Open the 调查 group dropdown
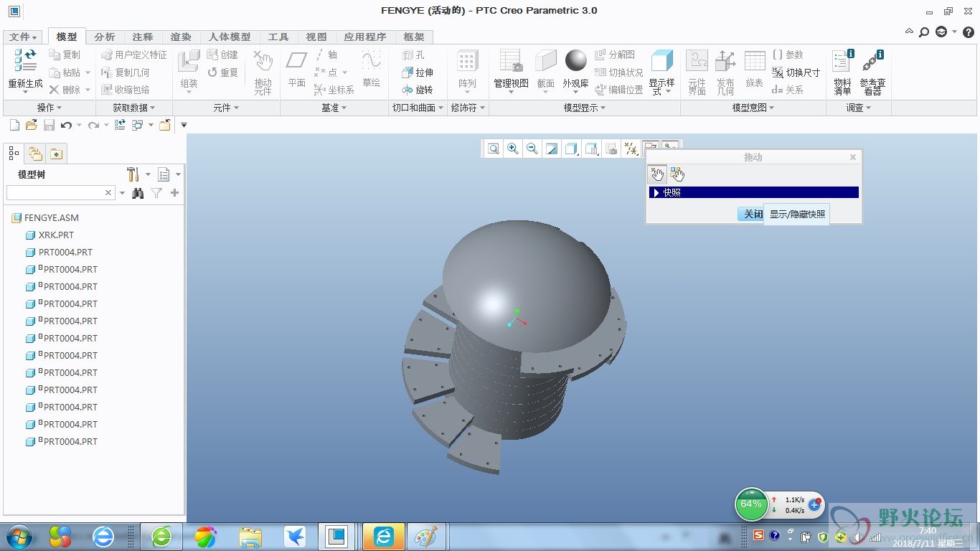Screen dimensions: 980x551 coord(859,108)
